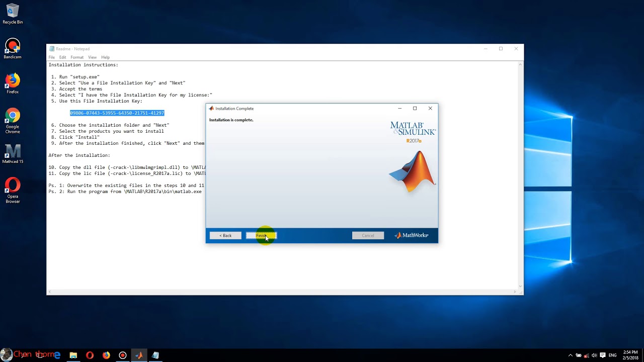
Task: Click the 'Installation is complete.' message
Action: click(231, 120)
